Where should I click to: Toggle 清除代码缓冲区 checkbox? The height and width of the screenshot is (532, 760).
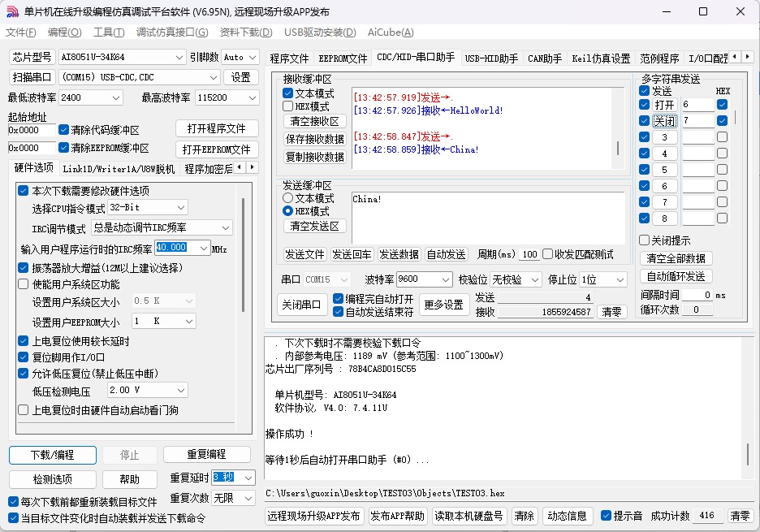tap(63, 130)
